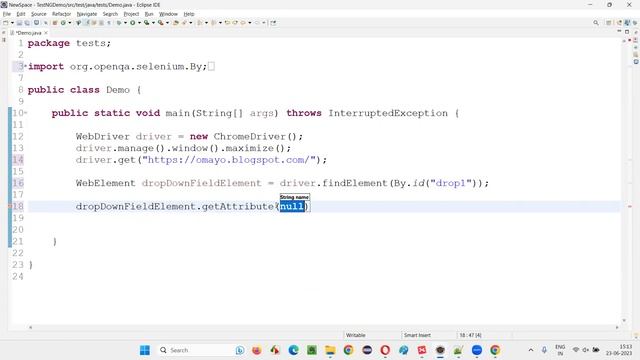Click the Pin Editor toolbar icon

[x=273, y=23]
